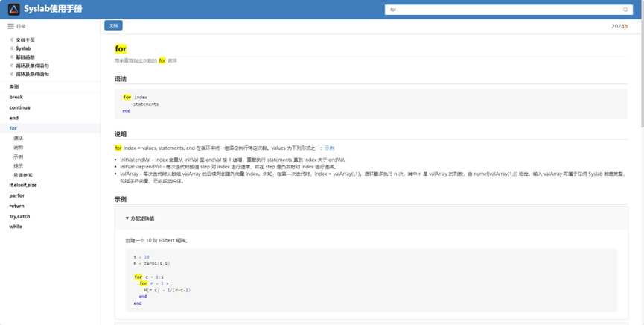Open the parfor function page
The height and width of the screenshot is (325, 644).
pyautogui.click(x=17, y=195)
